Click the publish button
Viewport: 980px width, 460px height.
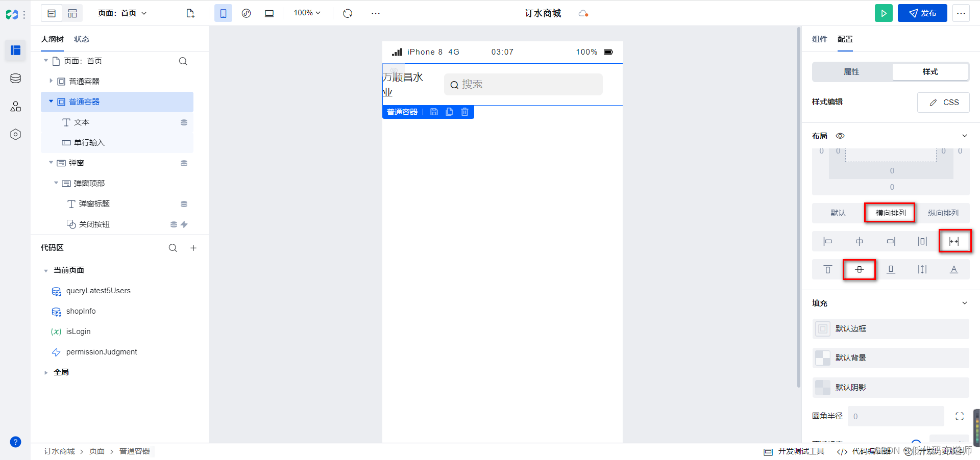pyautogui.click(x=922, y=13)
